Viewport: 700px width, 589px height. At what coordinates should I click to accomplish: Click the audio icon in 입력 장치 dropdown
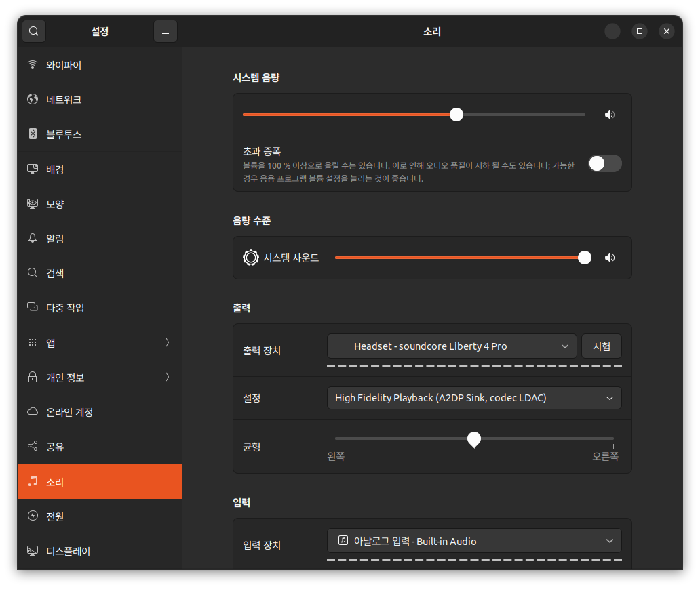tap(343, 540)
